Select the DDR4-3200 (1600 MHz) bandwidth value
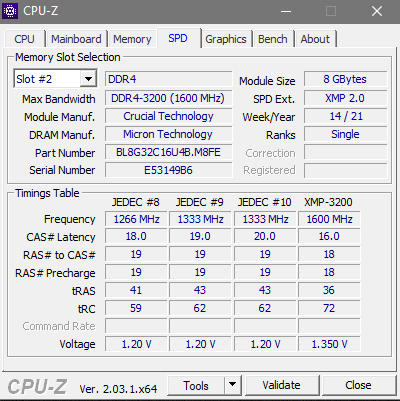This screenshot has width=400, height=401. click(x=168, y=98)
